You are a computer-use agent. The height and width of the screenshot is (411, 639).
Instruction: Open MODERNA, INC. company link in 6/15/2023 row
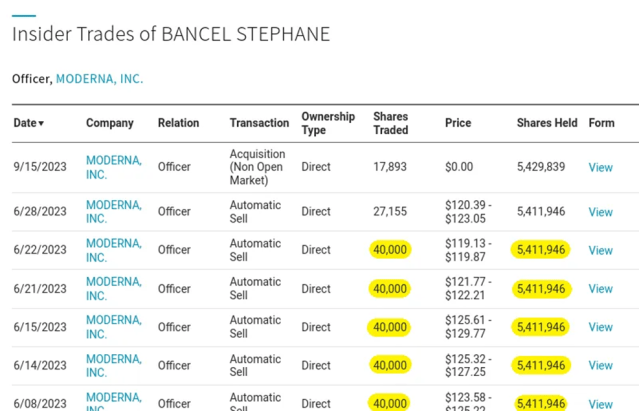(113, 327)
